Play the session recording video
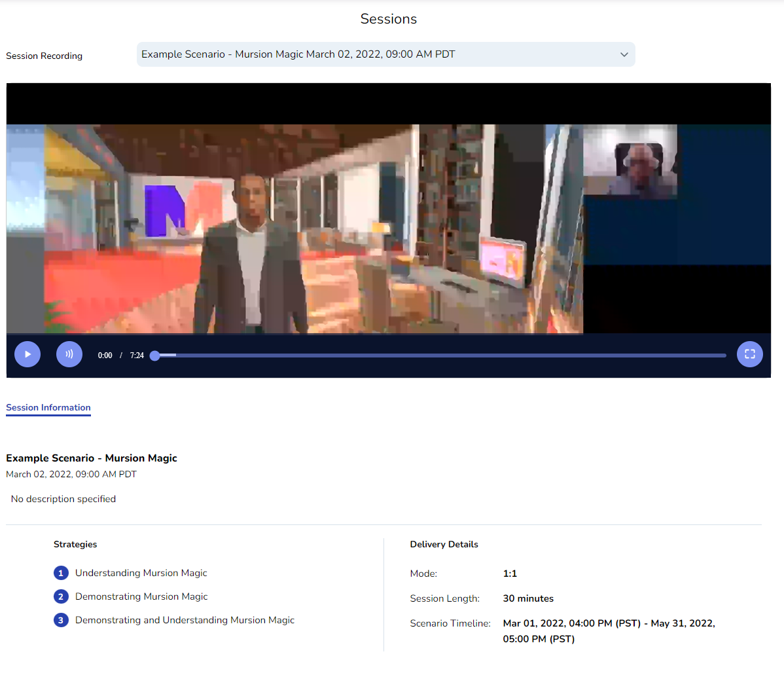Viewport: 784px width, 675px height. [x=27, y=354]
